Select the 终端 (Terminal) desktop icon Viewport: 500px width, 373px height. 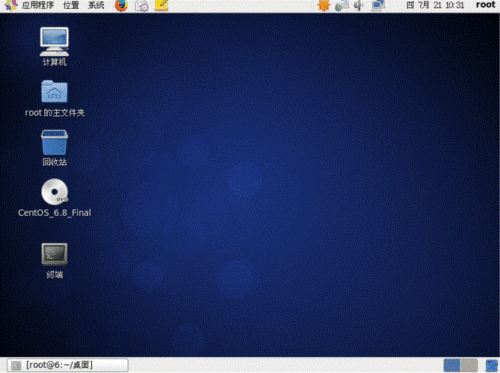click(54, 261)
